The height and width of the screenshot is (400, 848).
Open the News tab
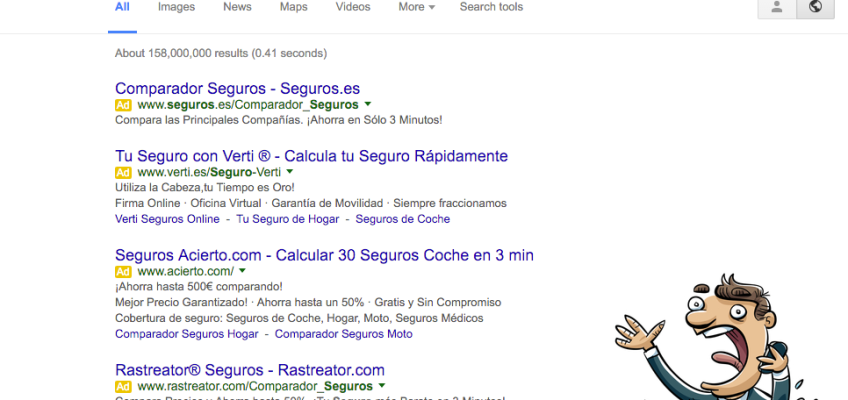[237, 7]
